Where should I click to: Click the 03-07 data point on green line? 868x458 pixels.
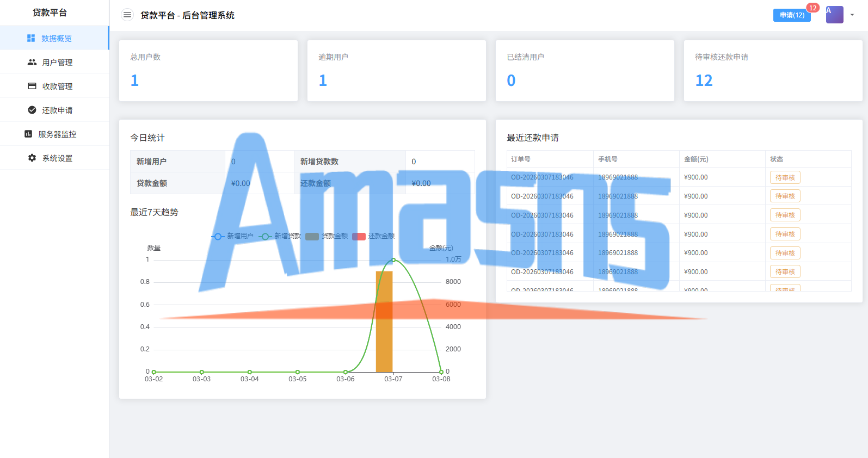(393, 260)
